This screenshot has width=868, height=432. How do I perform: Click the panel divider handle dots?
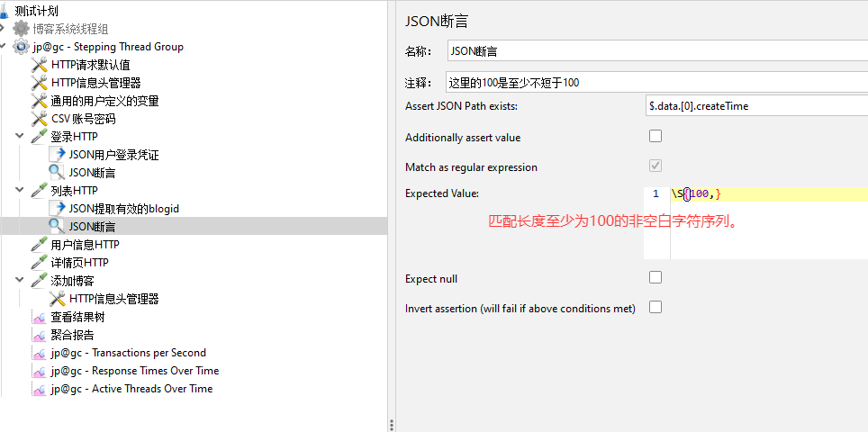(392, 425)
